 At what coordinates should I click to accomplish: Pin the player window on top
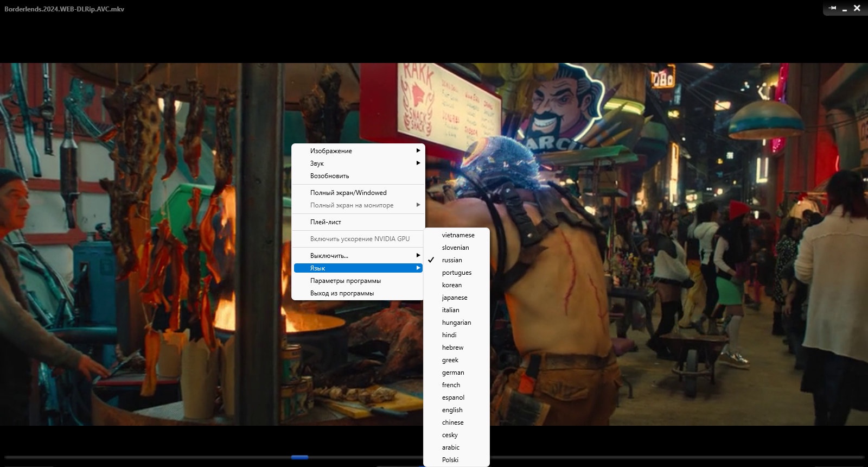[x=833, y=8]
